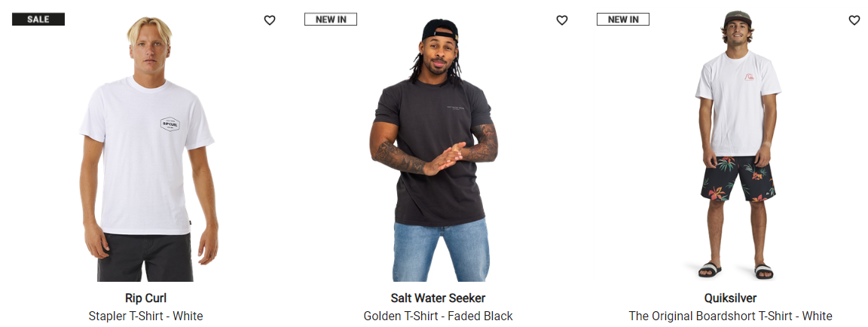Click the SALE badge on Rip Curl item
The width and height of the screenshot is (868, 327).
click(x=38, y=20)
